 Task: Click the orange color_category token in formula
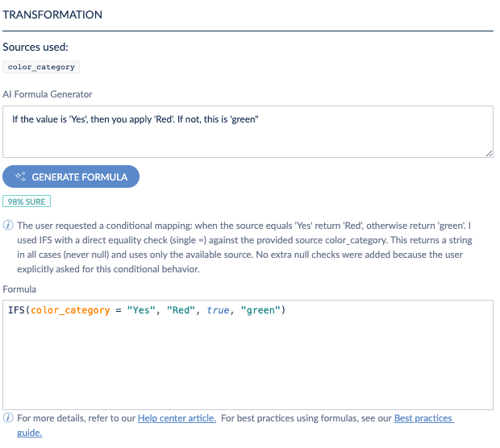[70, 311]
